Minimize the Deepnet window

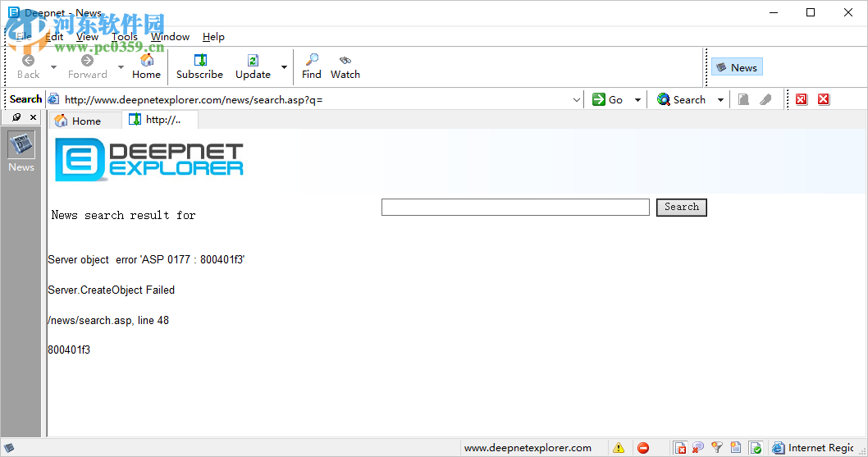click(x=774, y=12)
